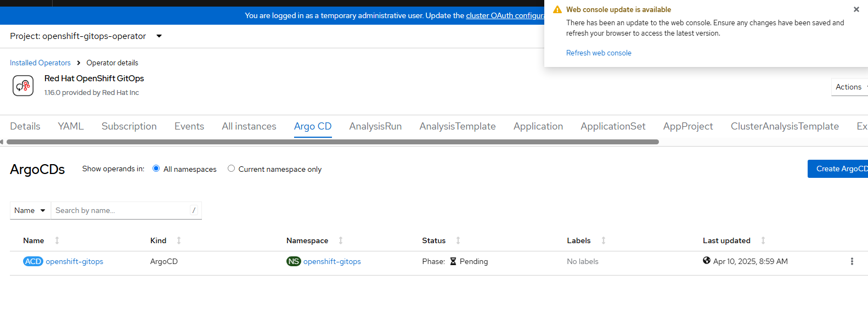Select Current namespace only radio option
The image size is (868, 331).
click(231, 169)
